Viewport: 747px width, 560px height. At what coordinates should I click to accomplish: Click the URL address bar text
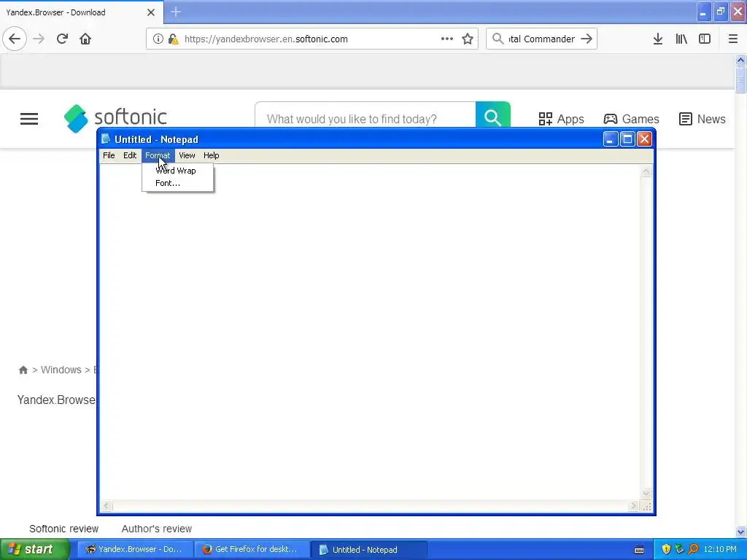pos(266,39)
